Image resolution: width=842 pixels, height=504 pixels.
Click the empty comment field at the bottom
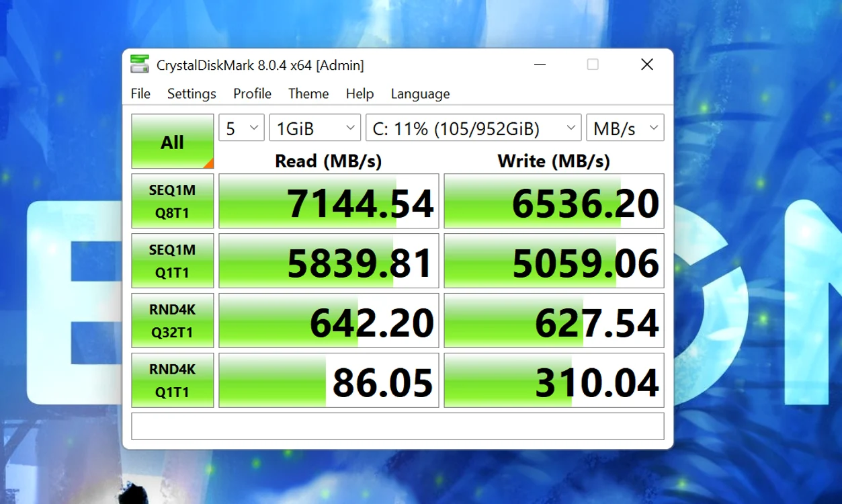click(x=398, y=426)
